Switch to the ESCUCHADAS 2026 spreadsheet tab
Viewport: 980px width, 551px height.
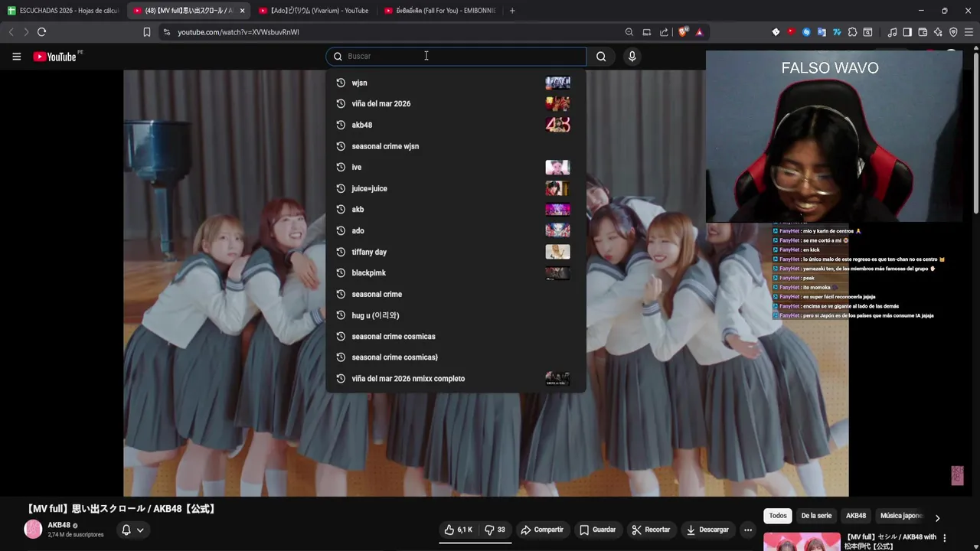pyautogui.click(x=64, y=11)
